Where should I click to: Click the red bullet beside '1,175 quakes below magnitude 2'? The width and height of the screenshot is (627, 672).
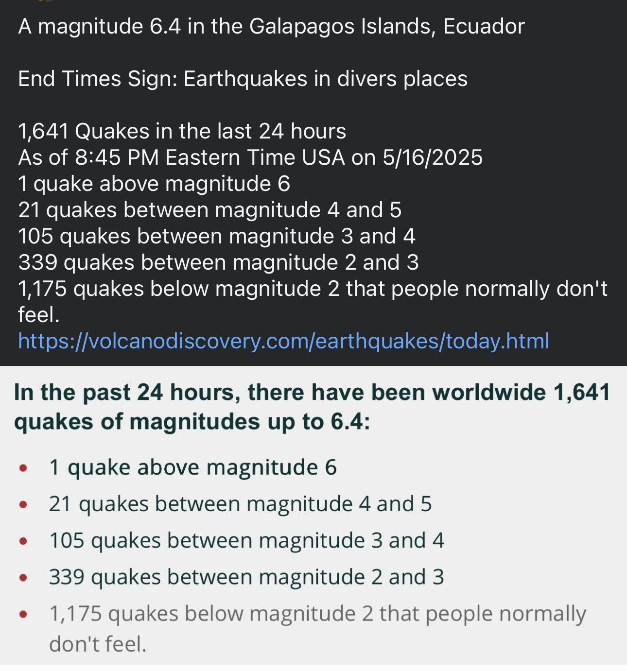point(23,614)
